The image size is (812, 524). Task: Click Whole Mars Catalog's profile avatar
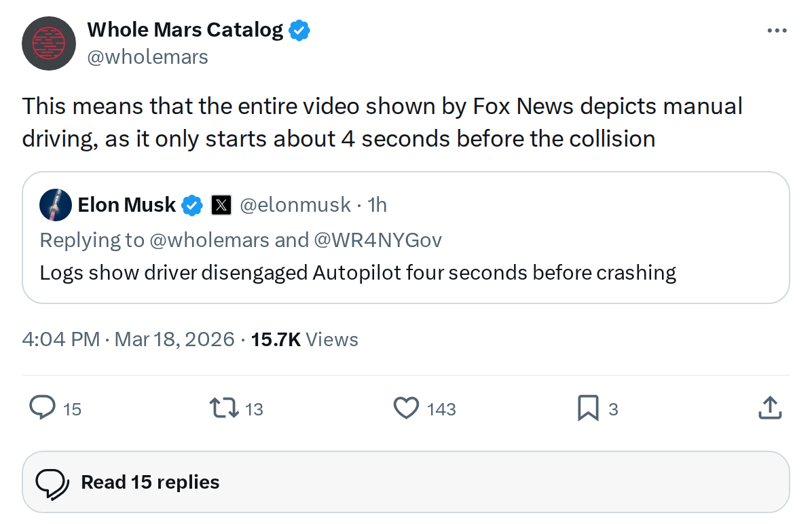(x=49, y=43)
